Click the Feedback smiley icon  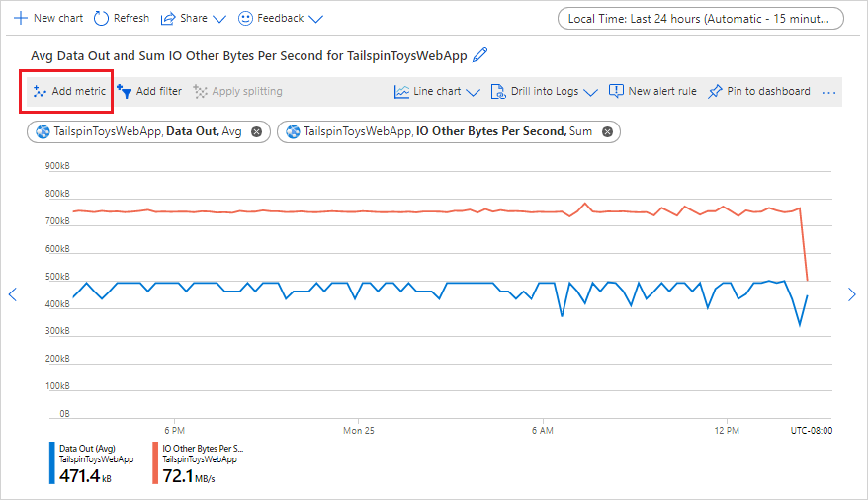coord(245,18)
